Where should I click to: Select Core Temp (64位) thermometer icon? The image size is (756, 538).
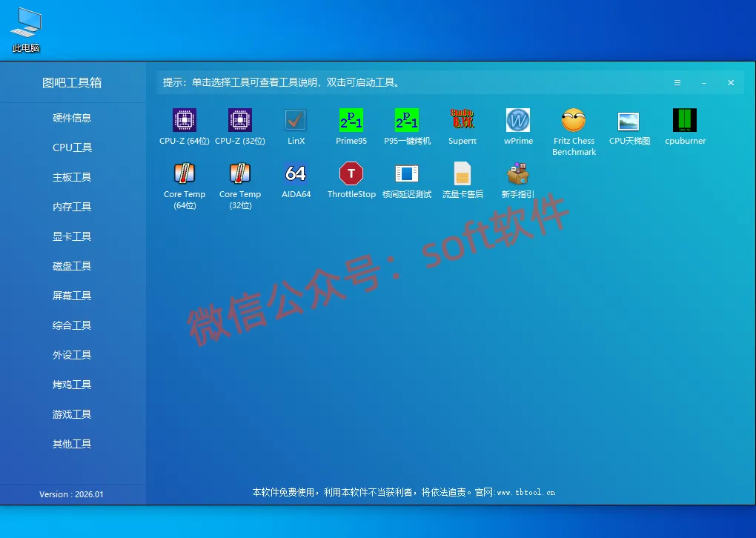pyautogui.click(x=184, y=173)
